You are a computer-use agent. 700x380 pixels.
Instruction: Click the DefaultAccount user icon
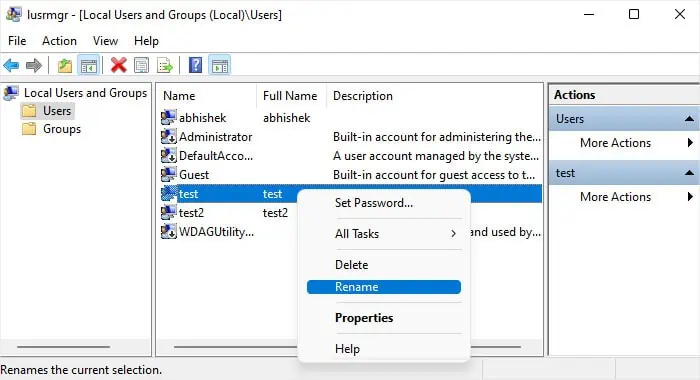pos(169,155)
